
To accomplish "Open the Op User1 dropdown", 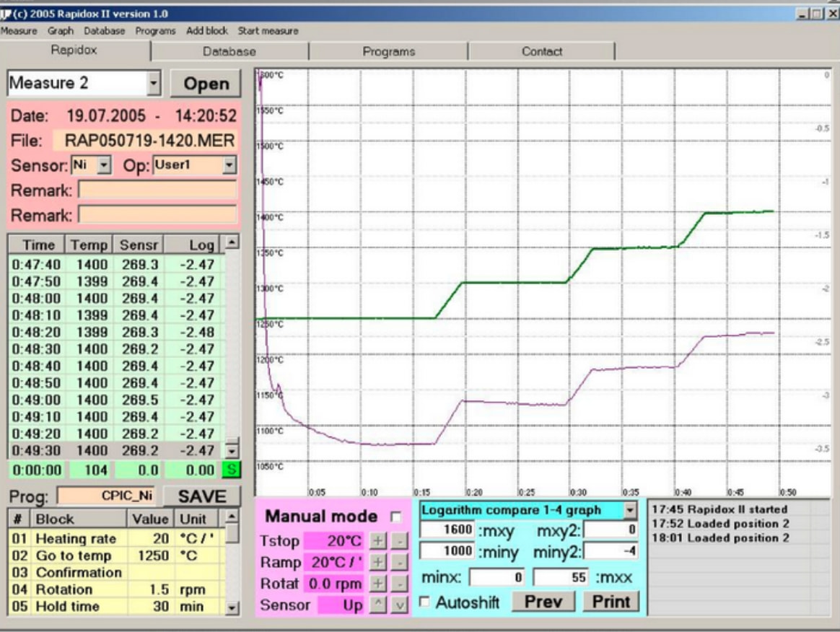I will point(229,165).
